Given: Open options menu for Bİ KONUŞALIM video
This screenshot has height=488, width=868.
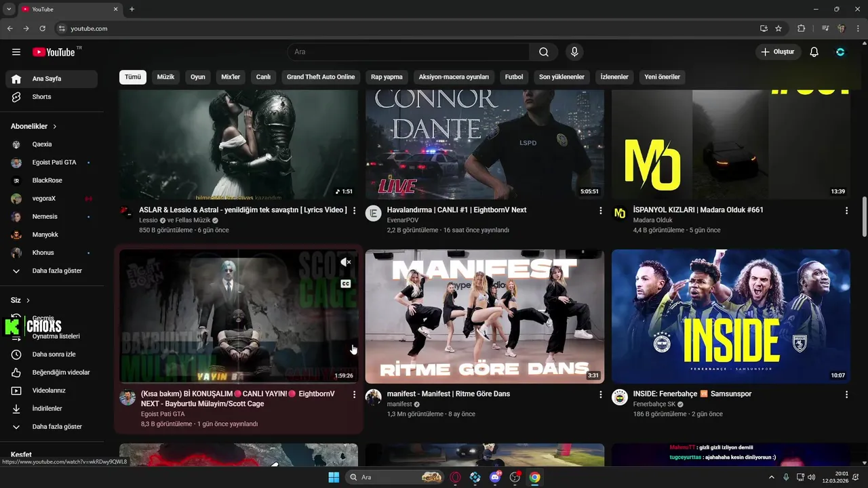Looking at the screenshot, I should [354, 394].
